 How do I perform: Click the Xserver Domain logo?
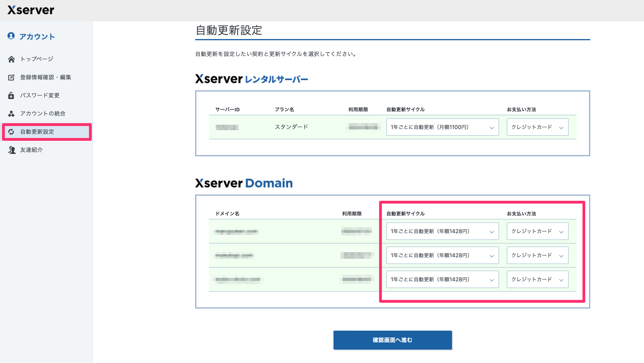coord(244,183)
